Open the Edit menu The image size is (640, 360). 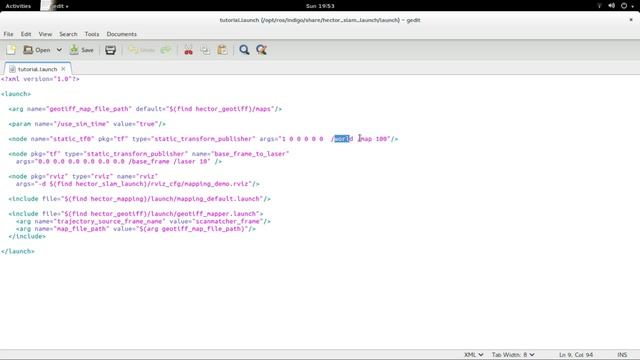(x=26, y=34)
